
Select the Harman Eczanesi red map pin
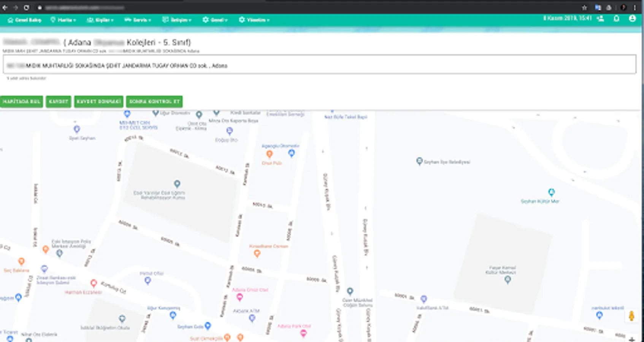(x=94, y=283)
